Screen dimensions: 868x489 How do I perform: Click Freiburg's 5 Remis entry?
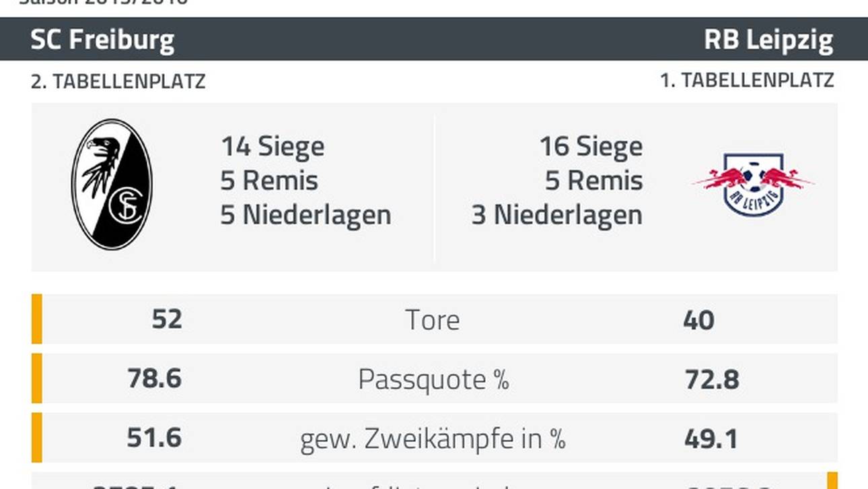(x=269, y=181)
